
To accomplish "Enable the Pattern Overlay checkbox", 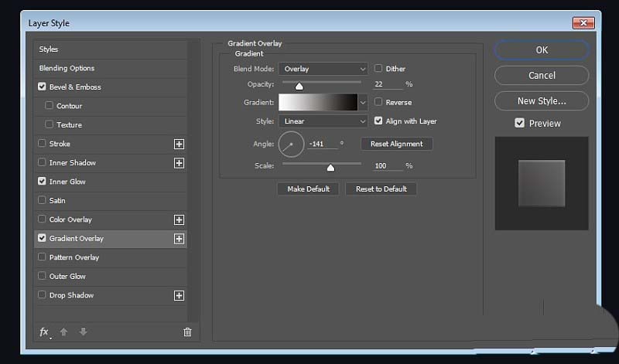I will point(42,257).
